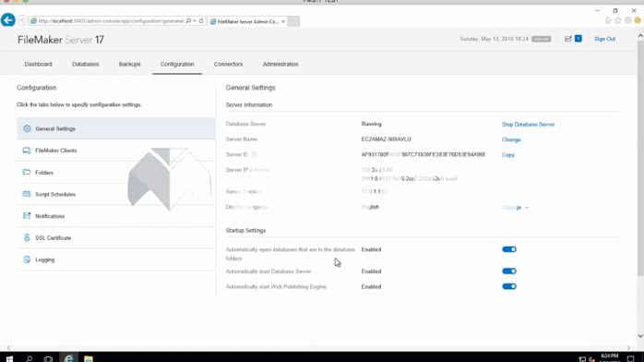Select FileMaker Server Admin Console browser tab

247,21
